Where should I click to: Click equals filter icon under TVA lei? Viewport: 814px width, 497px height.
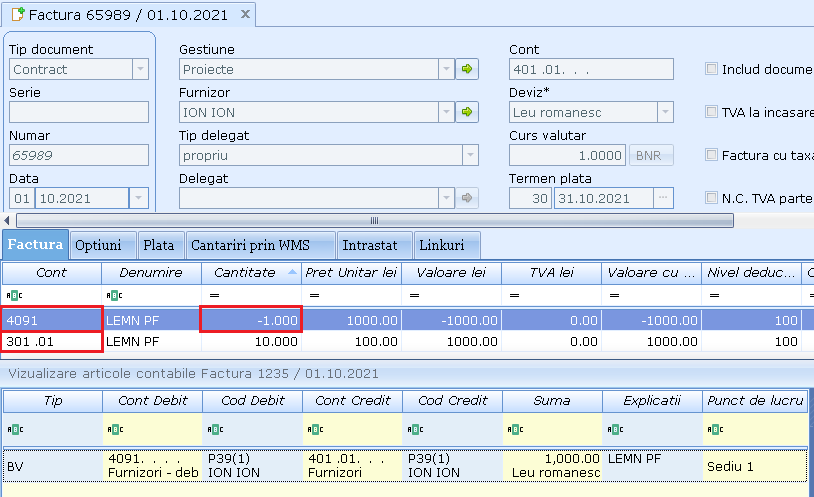pyautogui.click(x=514, y=295)
